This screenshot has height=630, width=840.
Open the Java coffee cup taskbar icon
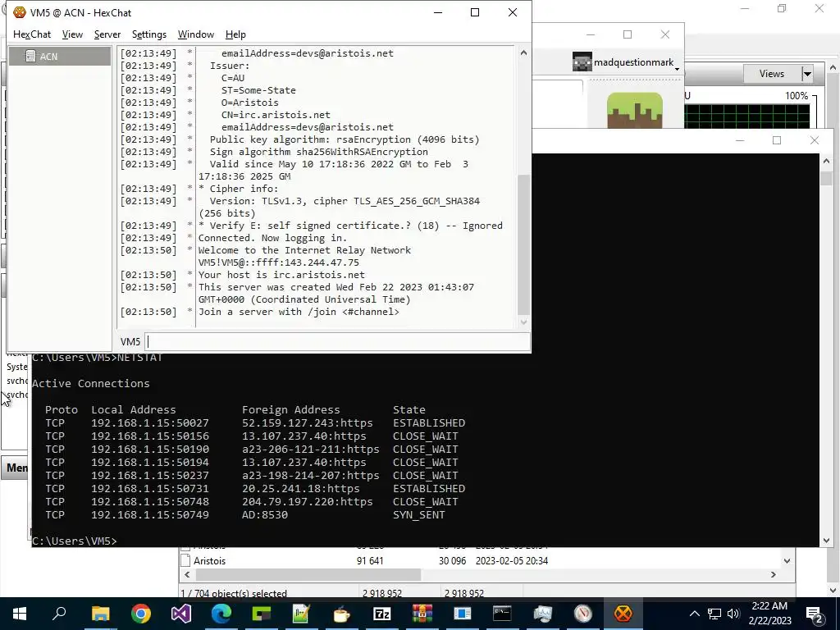tap(342, 614)
